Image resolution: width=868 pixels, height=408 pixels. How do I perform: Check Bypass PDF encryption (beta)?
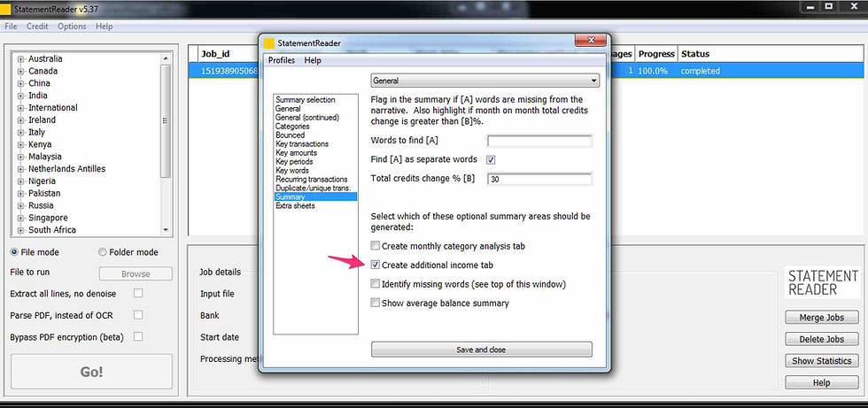tap(138, 336)
